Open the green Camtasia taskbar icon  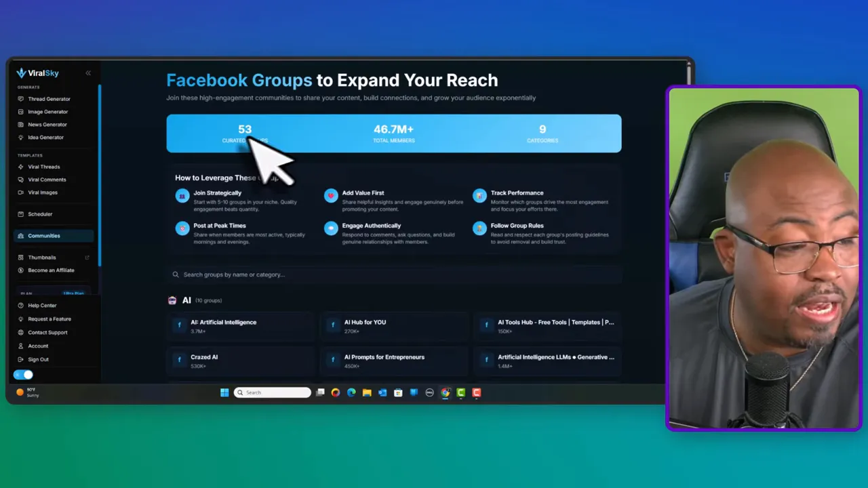[x=461, y=392]
